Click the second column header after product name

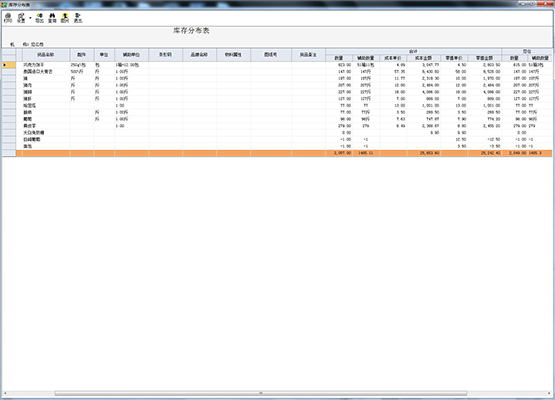pyautogui.click(x=104, y=55)
